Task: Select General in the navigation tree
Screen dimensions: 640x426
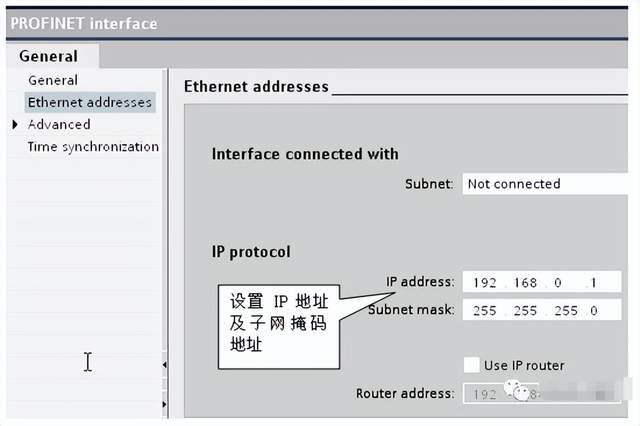Action: [53, 80]
